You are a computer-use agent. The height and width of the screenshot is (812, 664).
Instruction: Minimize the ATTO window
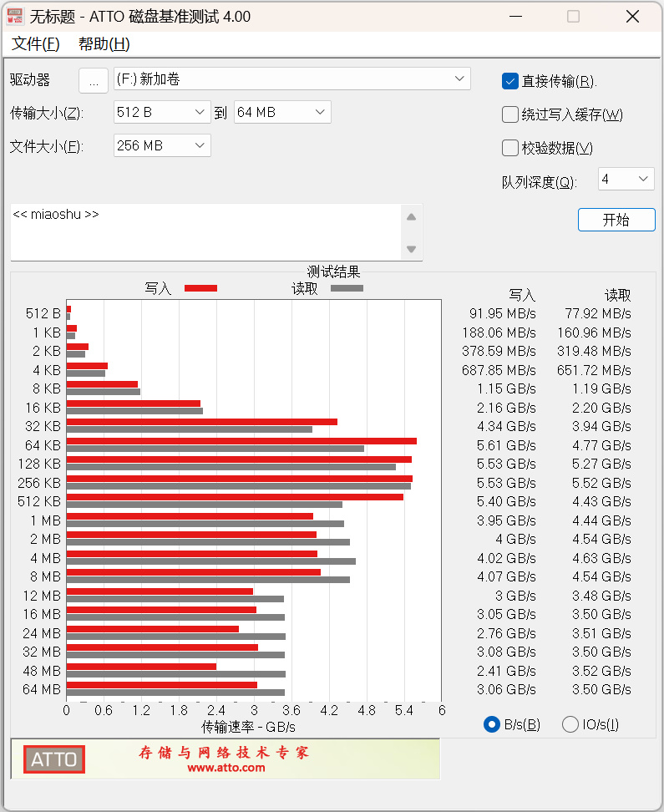point(515,17)
